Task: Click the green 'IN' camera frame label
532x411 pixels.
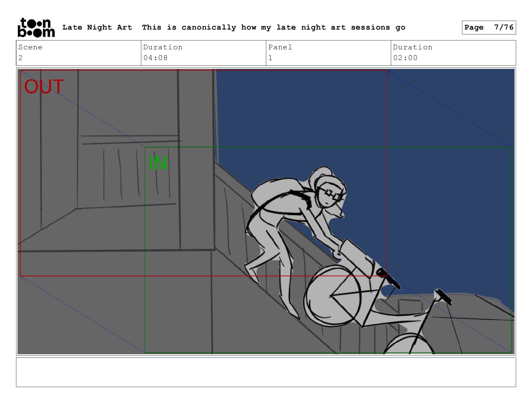Action: [x=158, y=163]
